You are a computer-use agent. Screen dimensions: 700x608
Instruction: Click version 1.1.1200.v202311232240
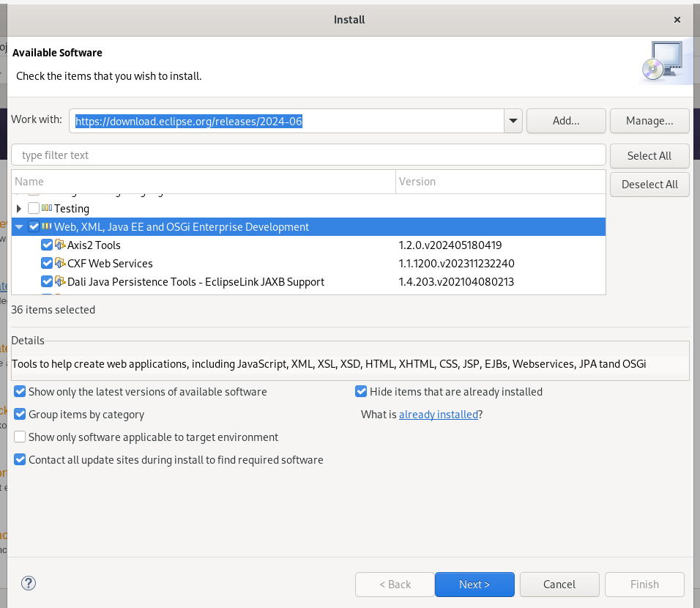point(456,264)
